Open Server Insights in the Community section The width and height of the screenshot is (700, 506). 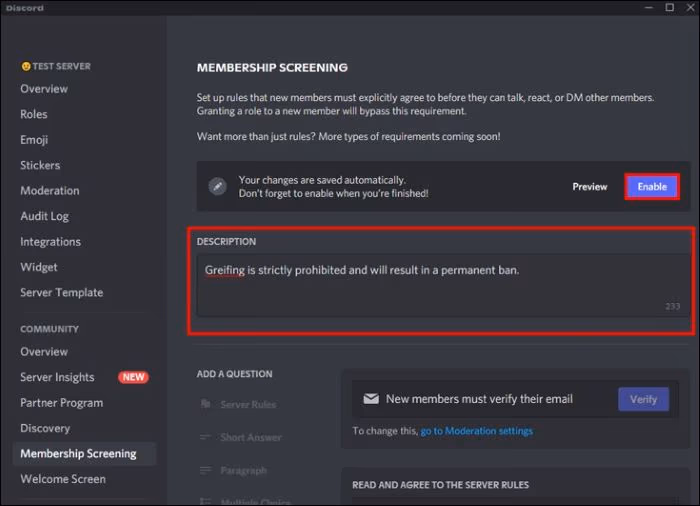click(x=57, y=377)
